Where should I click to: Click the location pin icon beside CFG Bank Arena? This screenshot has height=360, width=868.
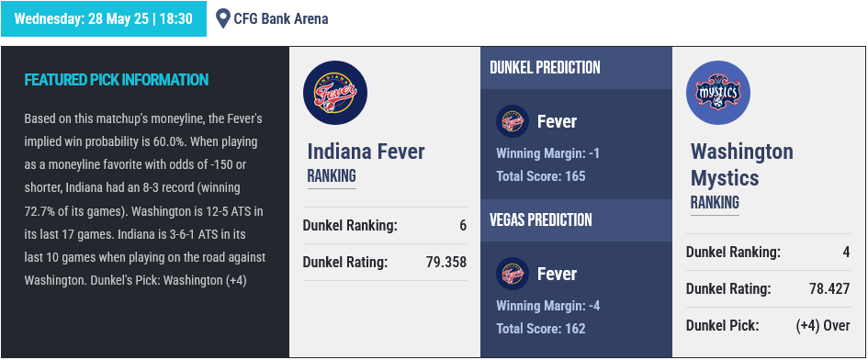(x=223, y=19)
